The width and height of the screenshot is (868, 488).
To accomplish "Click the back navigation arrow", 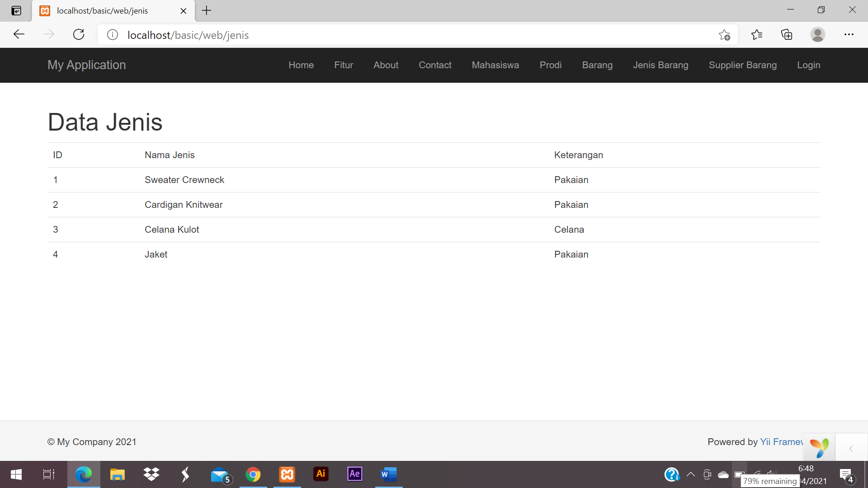I will [x=19, y=35].
